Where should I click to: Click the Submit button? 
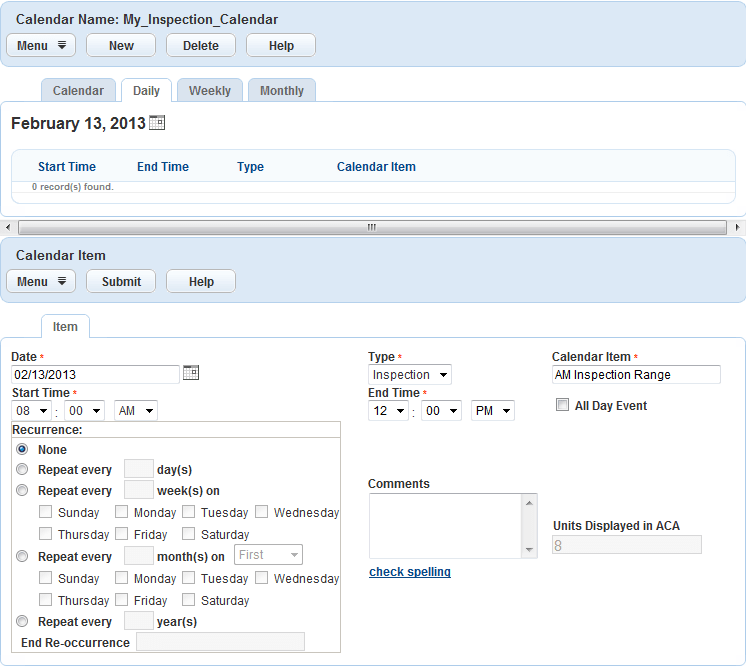click(x=121, y=281)
